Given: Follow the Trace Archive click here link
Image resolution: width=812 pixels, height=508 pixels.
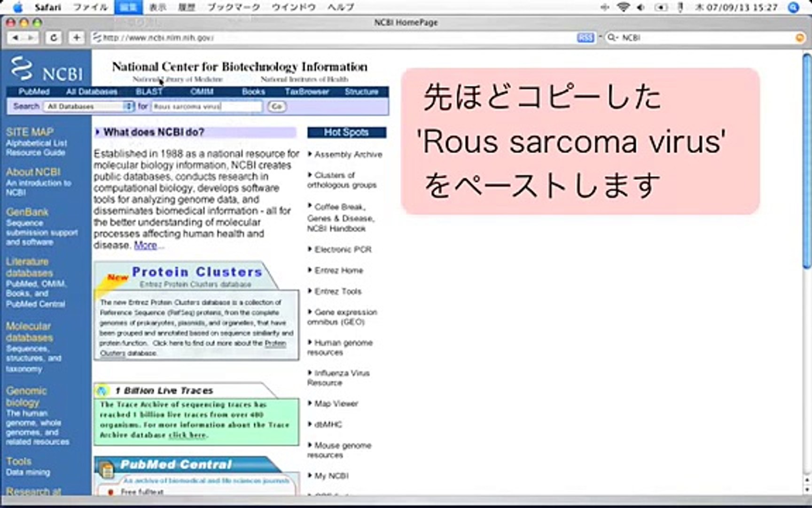Looking at the screenshot, I should [187, 435].
